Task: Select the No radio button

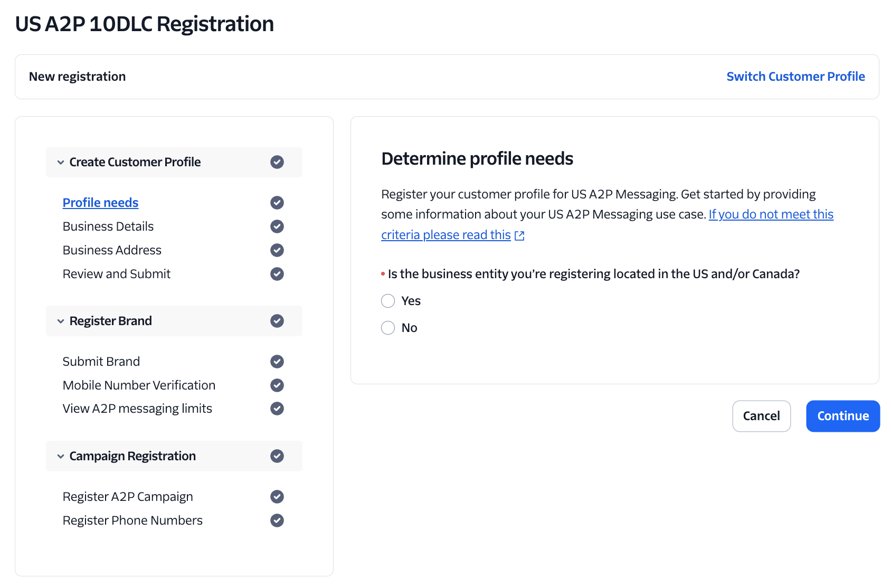Action: (x=388, y=327)
